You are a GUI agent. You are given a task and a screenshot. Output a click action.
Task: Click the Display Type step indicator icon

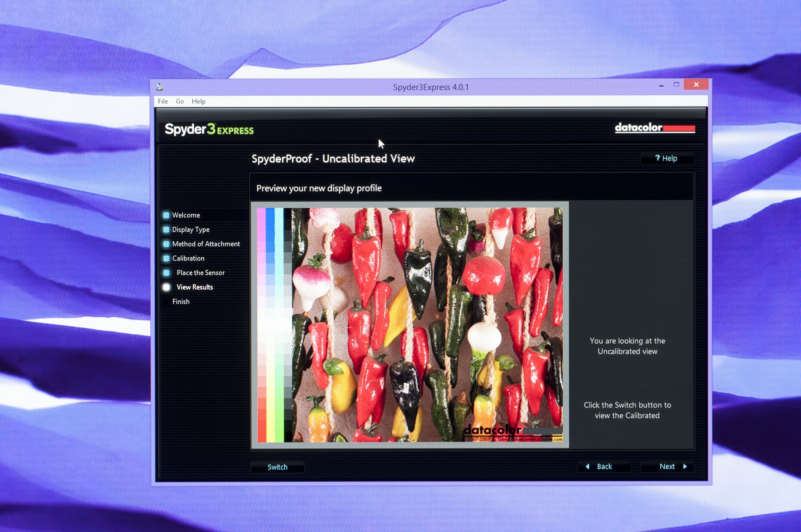click(166, 230)
